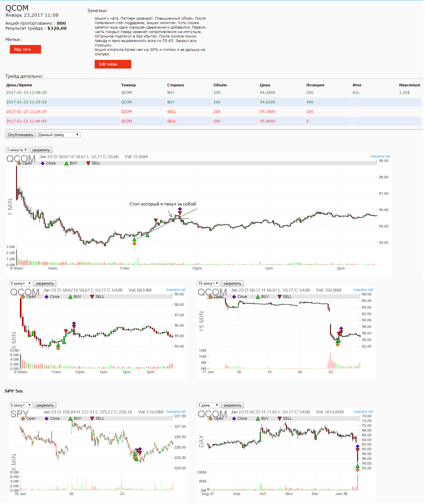Click orange Open diamond marker on 1 min chart
This screenshot has height=504, width=425.
coord(134,243)
